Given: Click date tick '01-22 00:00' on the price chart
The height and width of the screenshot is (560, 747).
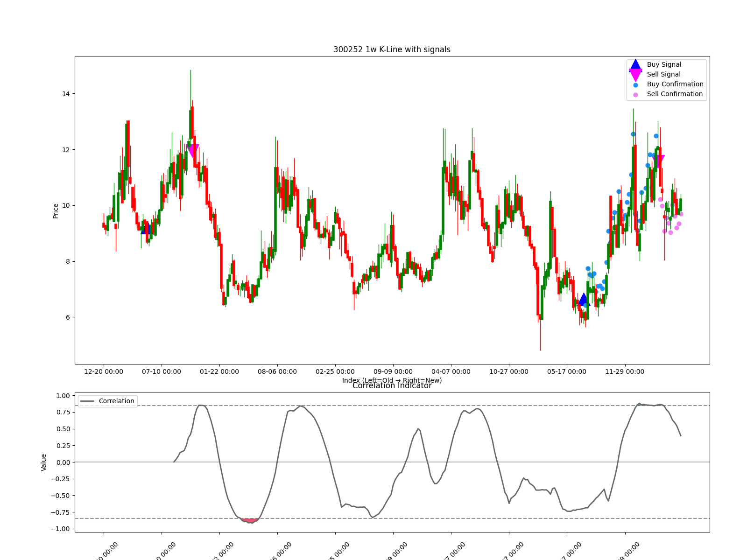Looking at the screenshot, I should tap(219, 371).
